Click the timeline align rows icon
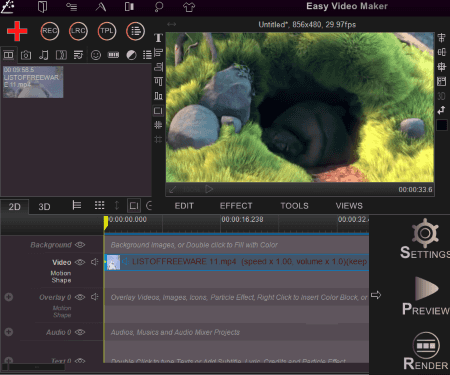 coord(77,205)
